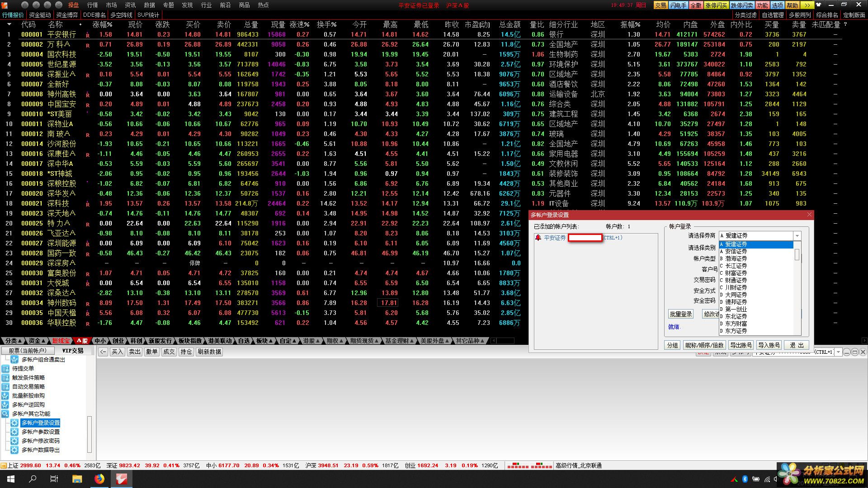Click the round forward arrow icon

[x=47, y=5]
